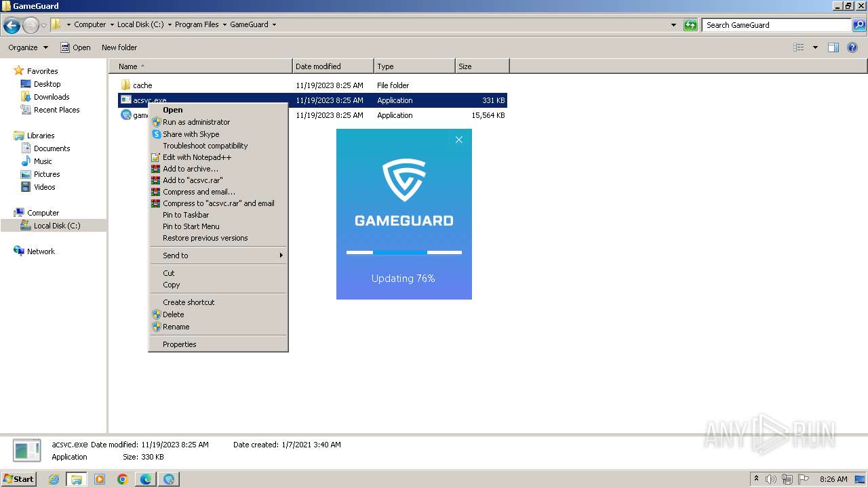Click the Change your view icon
Image resolution: width=868 pixels, height=488 pixels.
coord(799,47)
